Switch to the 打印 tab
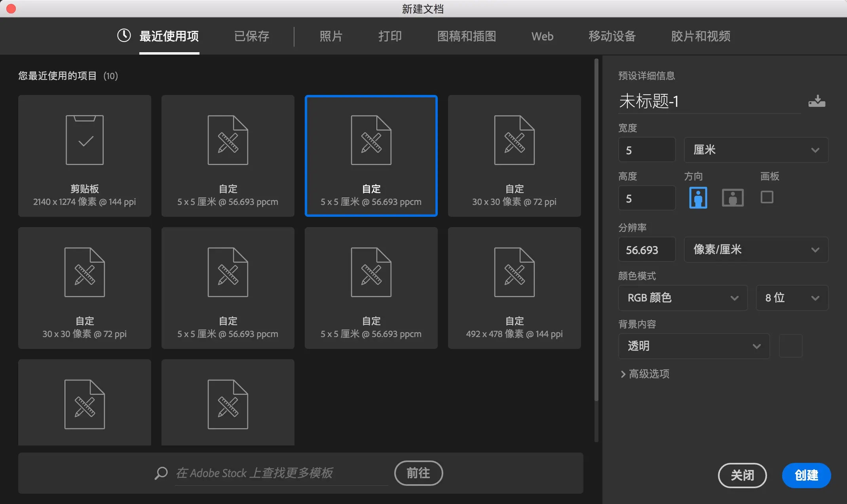Viewport: 847px width, 504px height. click(389, 36)
